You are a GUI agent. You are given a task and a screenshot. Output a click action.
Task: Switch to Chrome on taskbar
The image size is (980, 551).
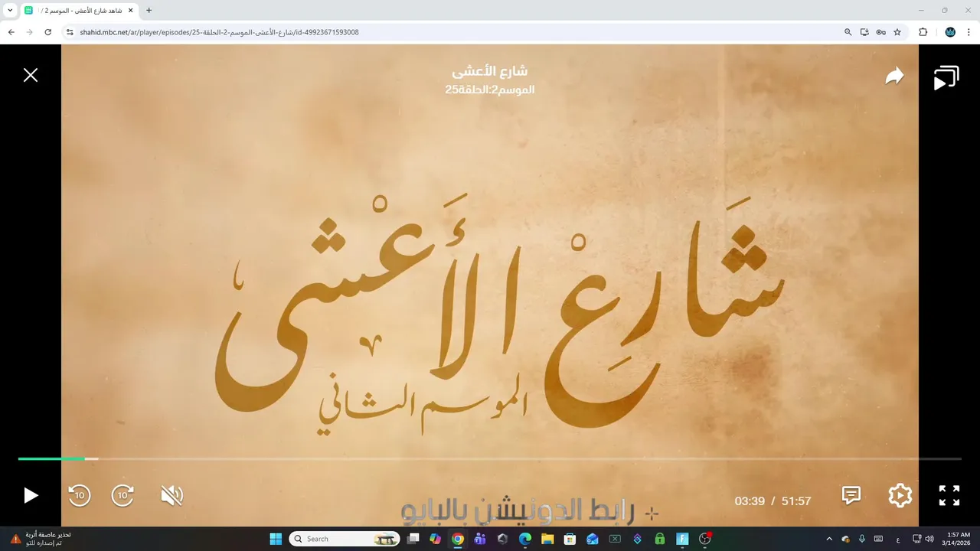[458, 539]
